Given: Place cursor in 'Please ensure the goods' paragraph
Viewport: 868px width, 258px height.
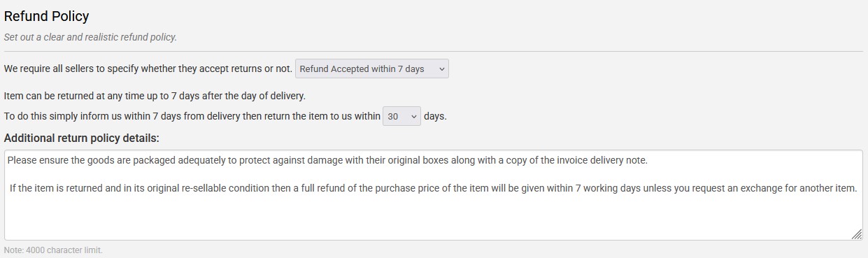Looking at the screenshot, I should pos(327,160).
